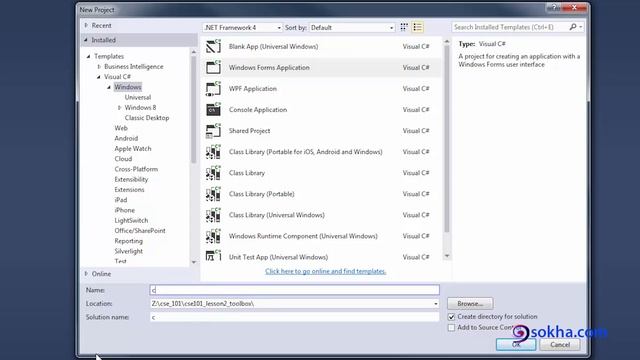Screen dimensions: 640x360
Task: Click the Console Application template icon
Action: click(x=213, y=109)
